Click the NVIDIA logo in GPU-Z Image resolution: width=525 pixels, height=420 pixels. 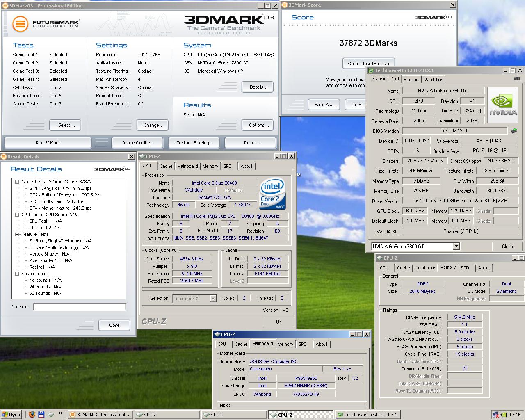[503, 105]
